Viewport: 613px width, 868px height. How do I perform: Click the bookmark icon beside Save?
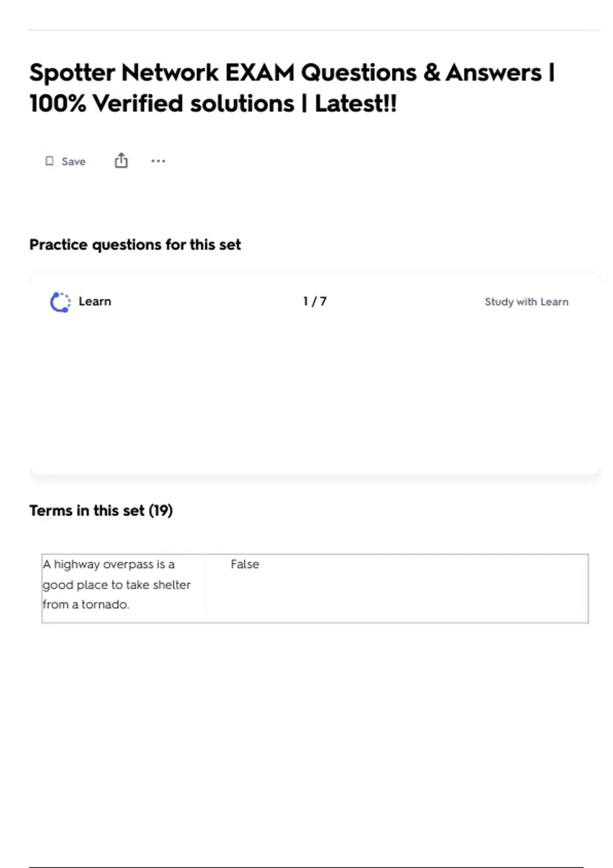[50, 161]
